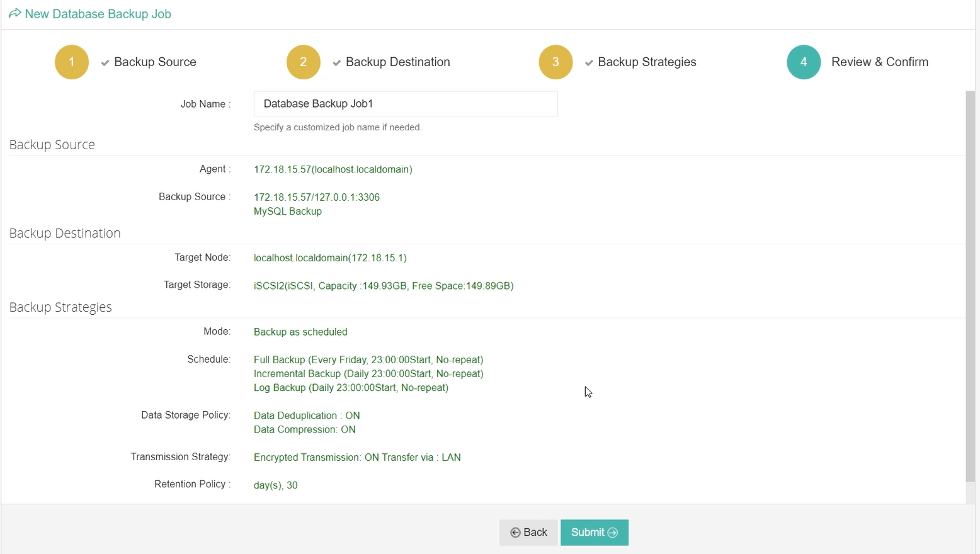Image resolution: width=980 pixels, height=554 pixels.
Task: Click the step 1 circle icon
Action: point(72,62)
